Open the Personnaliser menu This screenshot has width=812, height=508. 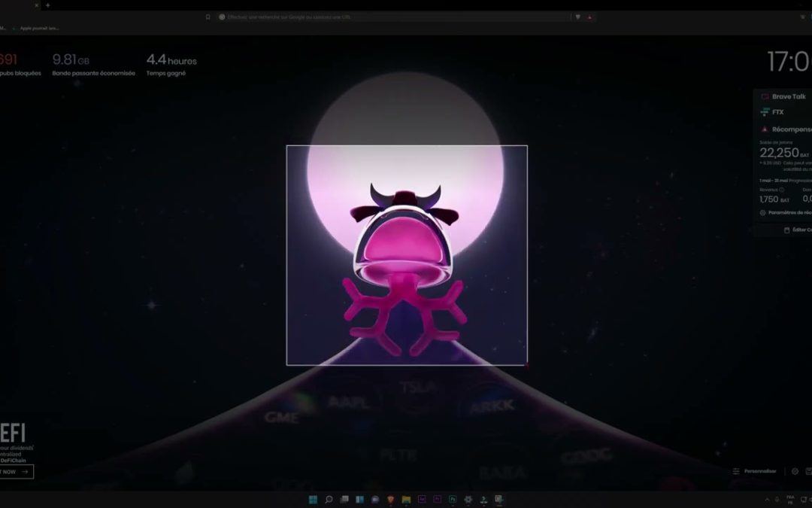(755, 471)
